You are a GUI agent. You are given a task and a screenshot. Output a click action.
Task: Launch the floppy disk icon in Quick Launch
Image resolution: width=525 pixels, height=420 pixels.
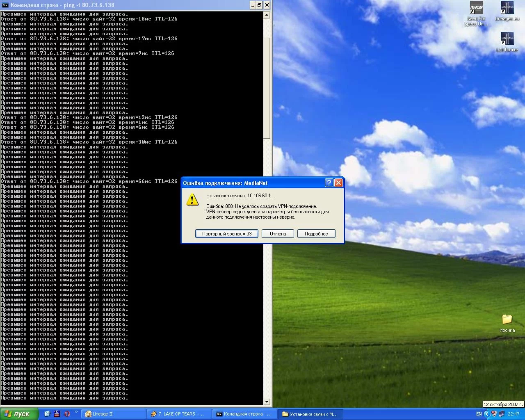pyautogui.click(x=57, y=414)
